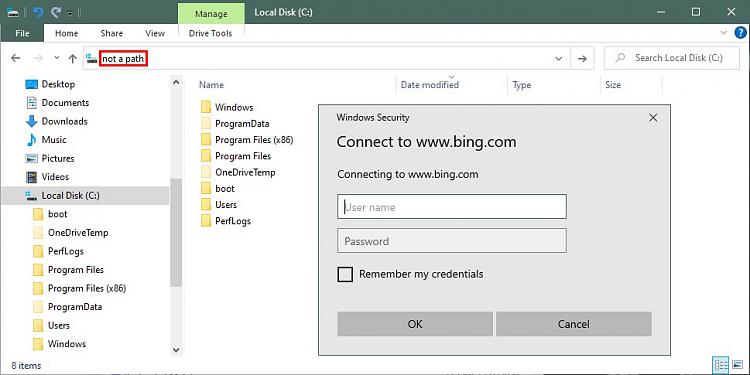
Task: Click navigation pane scroll up arrow
Action: point(176,82)
